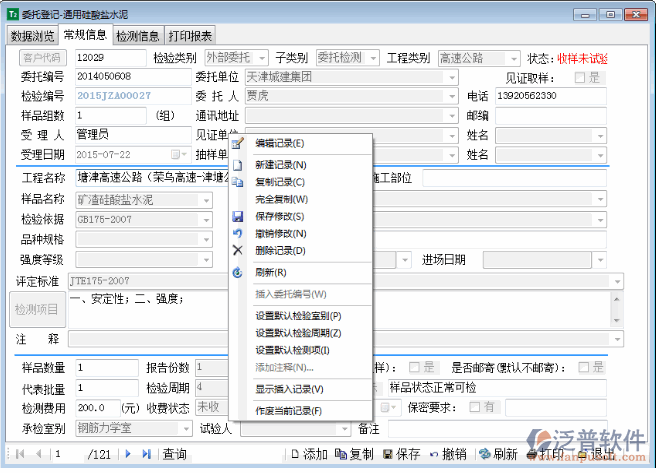Click the refresh icon in context menu
656x473 pixels.
[237, 272]
